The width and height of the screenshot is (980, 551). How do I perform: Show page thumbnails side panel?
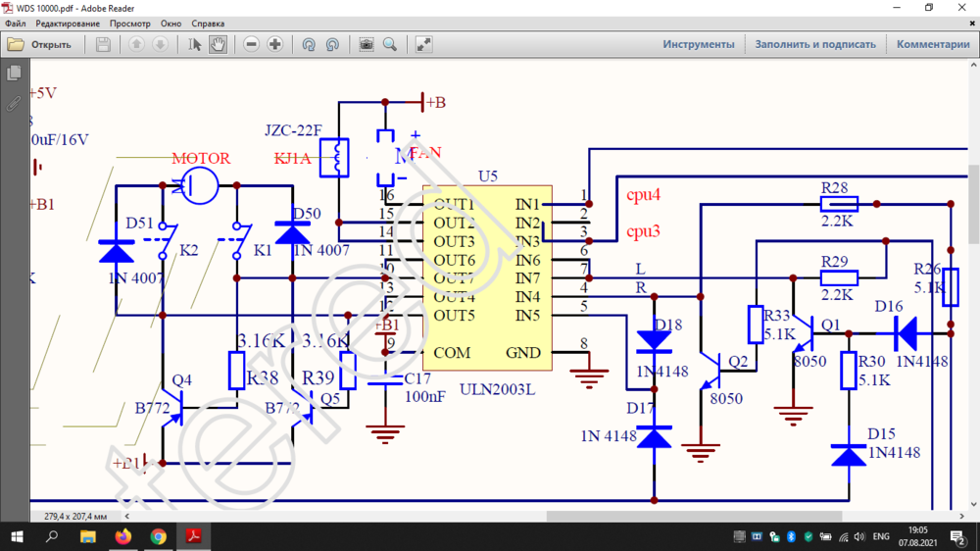(14, 74)
